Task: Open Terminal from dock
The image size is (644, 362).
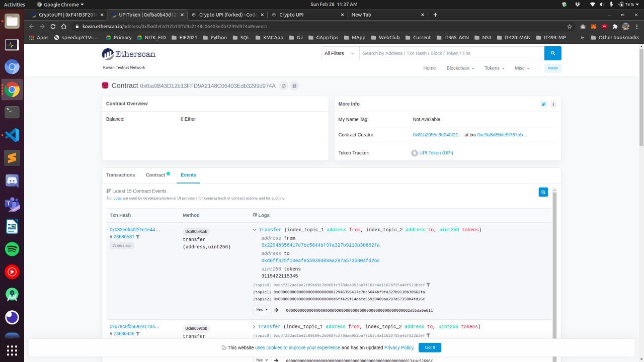Action: (x=12, y=111)
